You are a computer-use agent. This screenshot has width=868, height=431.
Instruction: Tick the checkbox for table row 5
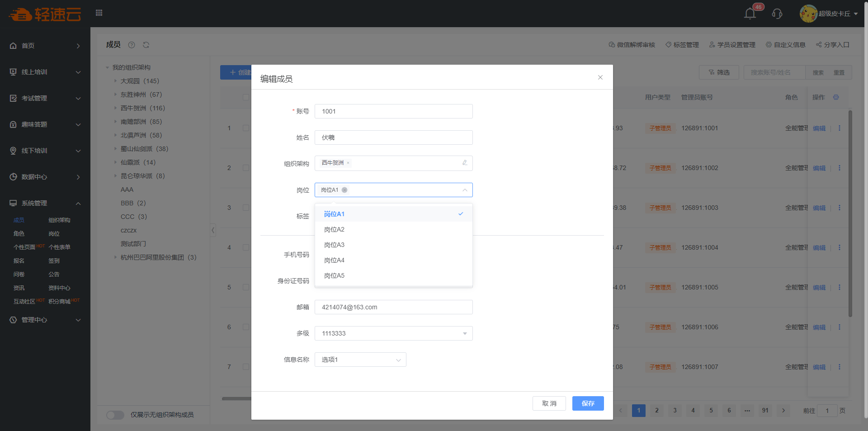coord(245,287)
